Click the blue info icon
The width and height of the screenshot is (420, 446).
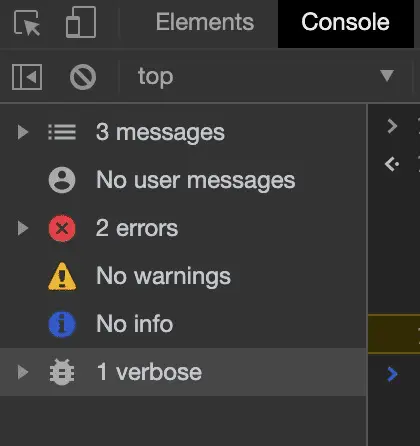coord(62,324)
